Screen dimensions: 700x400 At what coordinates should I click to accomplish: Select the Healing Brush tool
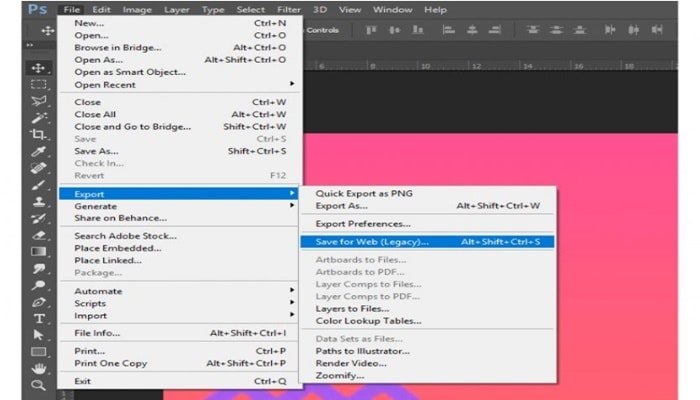pos(38,168)
